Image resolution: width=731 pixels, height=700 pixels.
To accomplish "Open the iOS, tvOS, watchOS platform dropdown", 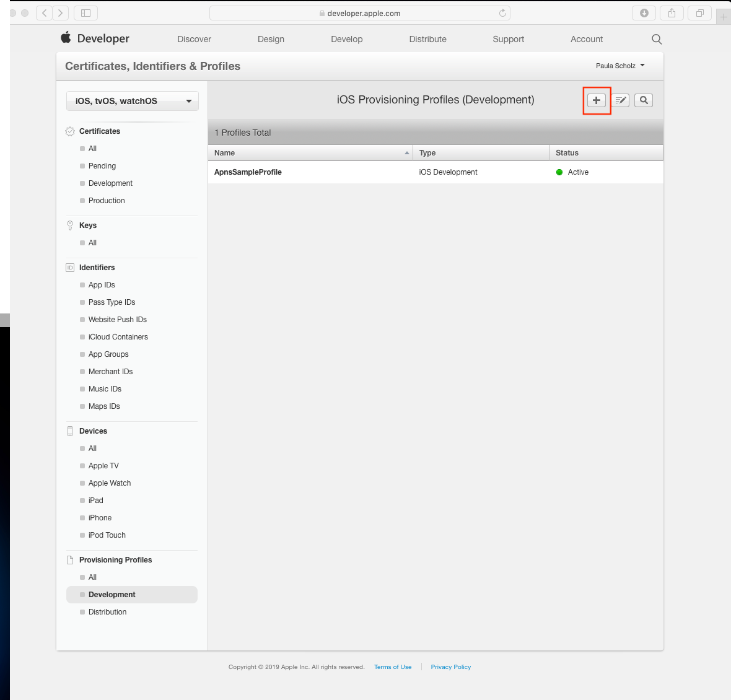I will (133, 101).
